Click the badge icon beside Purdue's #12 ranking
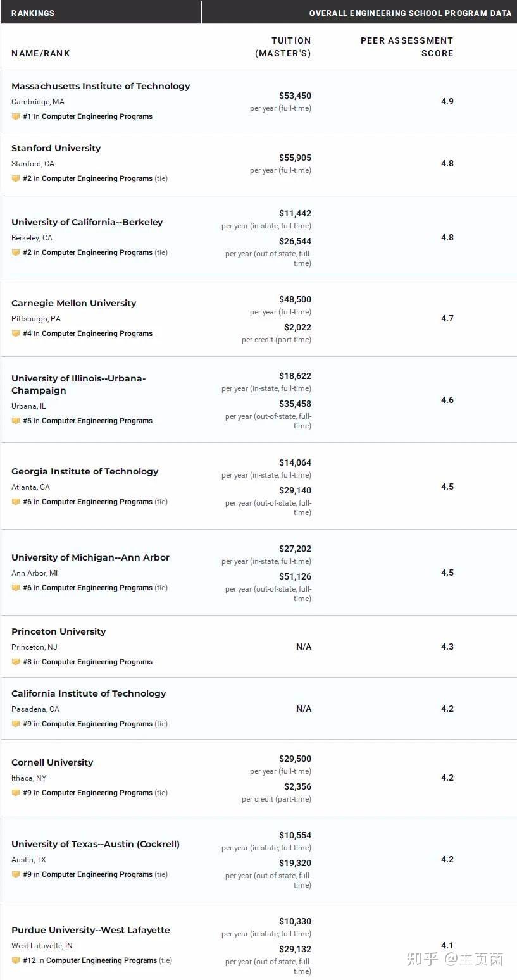 point(16,960)
